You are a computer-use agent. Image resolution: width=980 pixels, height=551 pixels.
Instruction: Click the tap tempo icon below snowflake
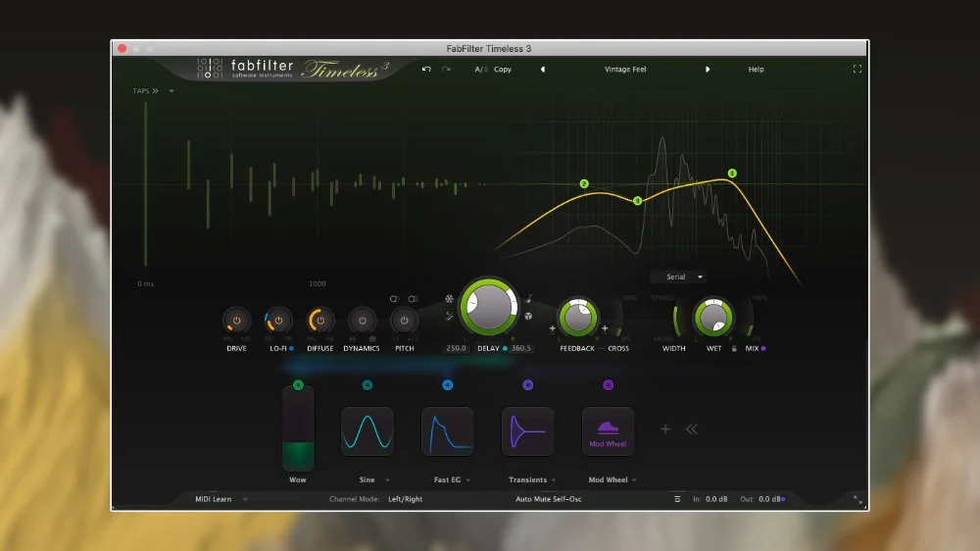pyautogui.click(x=450, y=316)
